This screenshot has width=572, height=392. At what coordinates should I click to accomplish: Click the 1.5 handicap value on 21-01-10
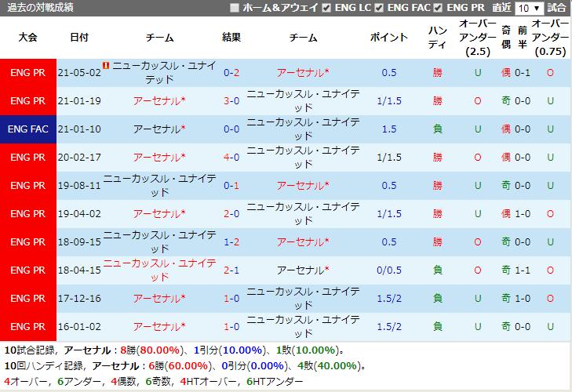pyautogui.click(x=389, y=129)
